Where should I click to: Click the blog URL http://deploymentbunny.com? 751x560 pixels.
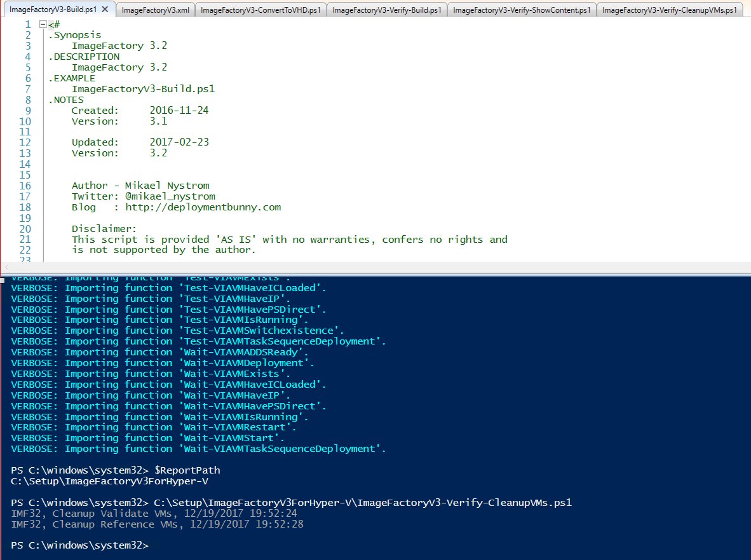coord(203,207)
